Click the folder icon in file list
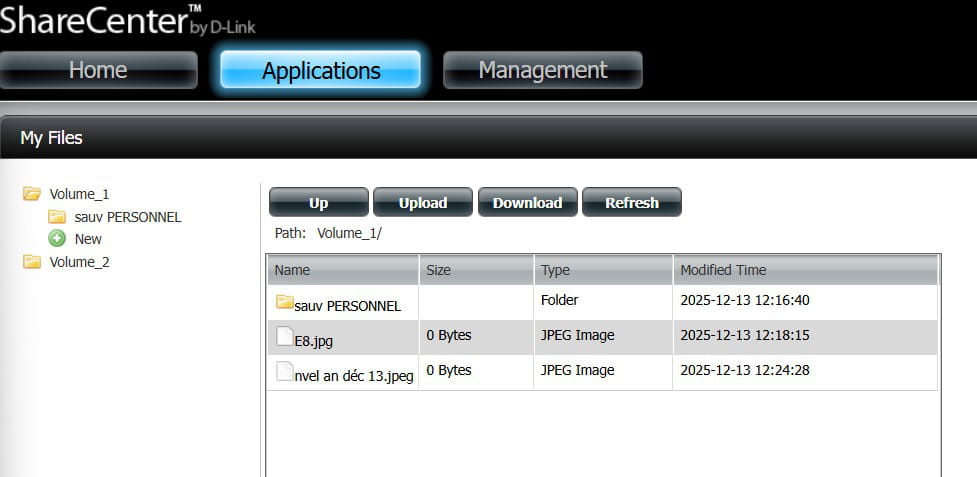 [x=285, y=302]
